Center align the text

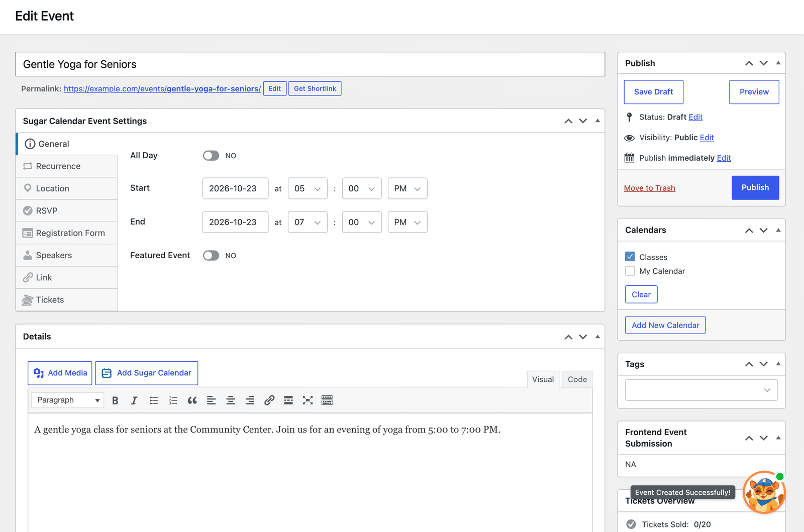pyautogui.click(x=231, y=400)
